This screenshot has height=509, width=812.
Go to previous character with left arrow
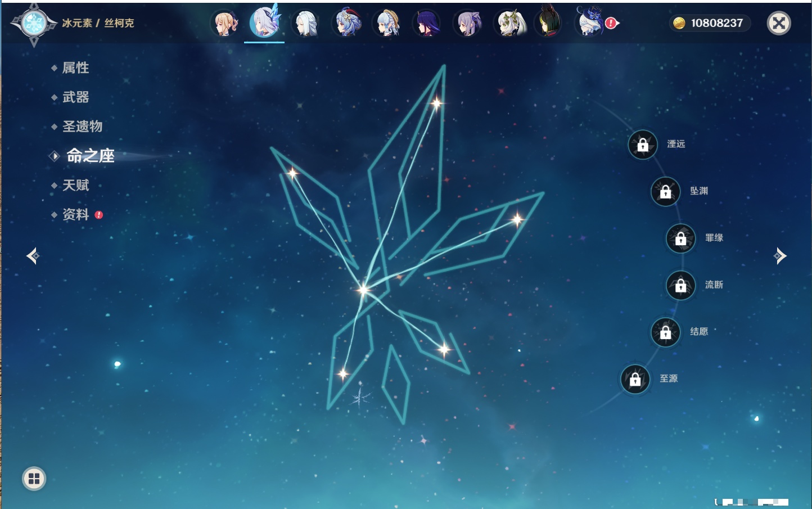33,256
